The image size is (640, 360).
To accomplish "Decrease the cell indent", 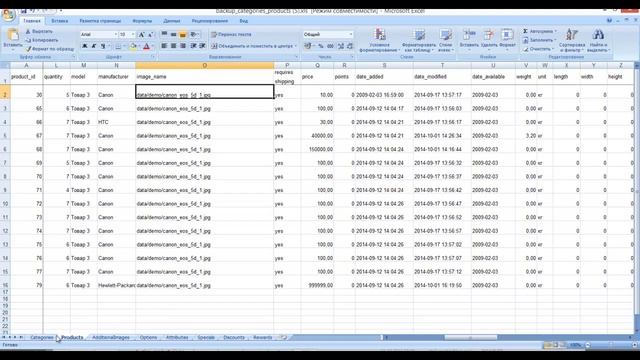I will coord(193,46).
